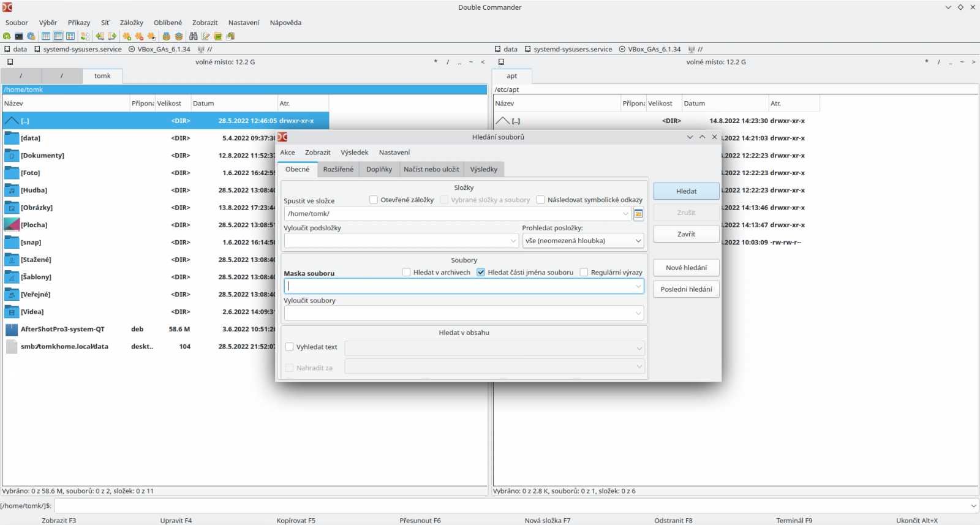Image resolution: width=980 pixels, height=525 pixels.
Task: Open Načíst nebo uložit tab
Action: pyautogui.click(x=431, y=170)
